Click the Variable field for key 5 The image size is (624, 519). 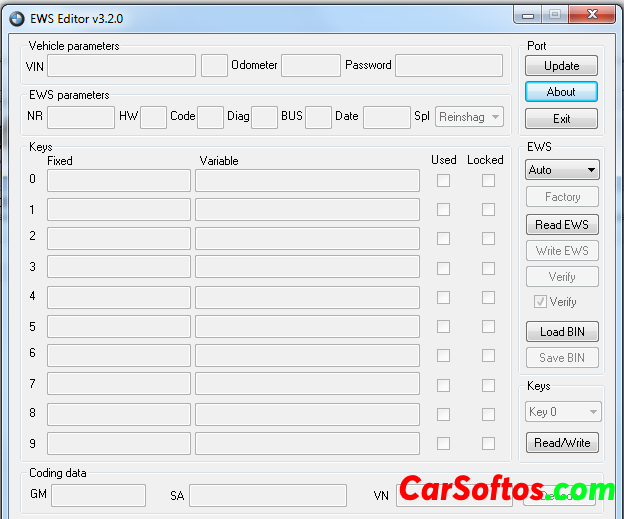point(307,327)
